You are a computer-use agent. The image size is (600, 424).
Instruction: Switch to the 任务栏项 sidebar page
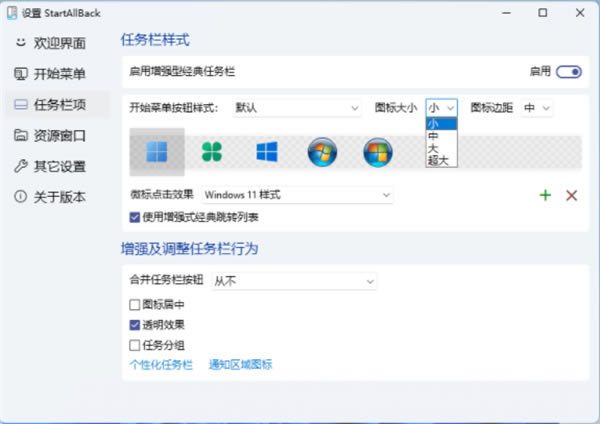[57, 104]
